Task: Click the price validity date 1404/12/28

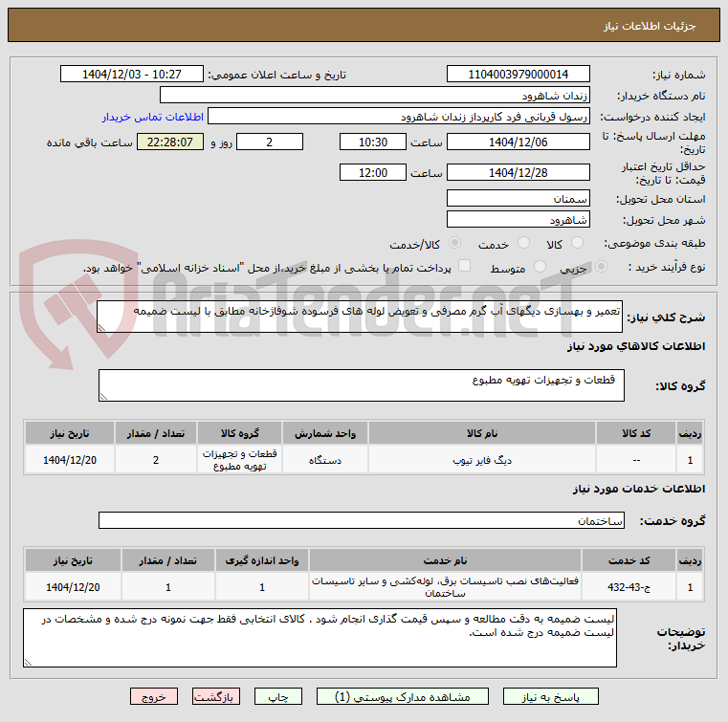Action: tap(518, 172)
